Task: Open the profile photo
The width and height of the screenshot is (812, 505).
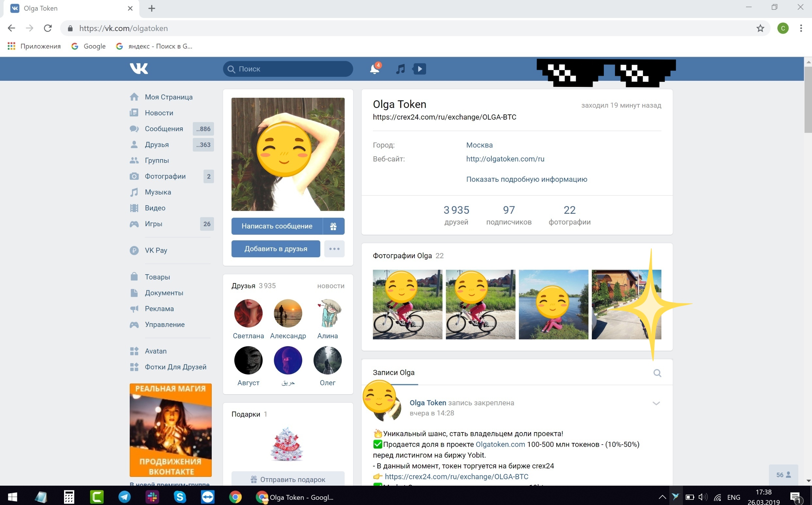Action: tap(288, 154)
